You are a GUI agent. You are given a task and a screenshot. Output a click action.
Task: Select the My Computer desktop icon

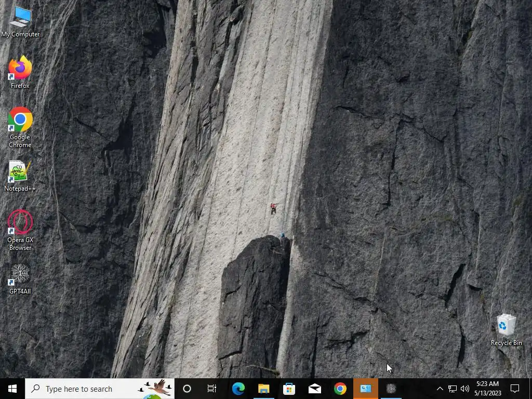(20, 21)
